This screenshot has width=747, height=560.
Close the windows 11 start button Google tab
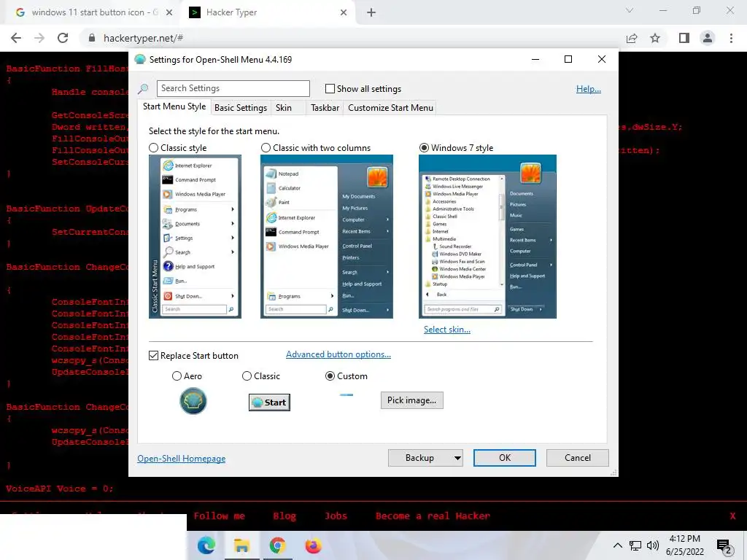click(169, 13)
